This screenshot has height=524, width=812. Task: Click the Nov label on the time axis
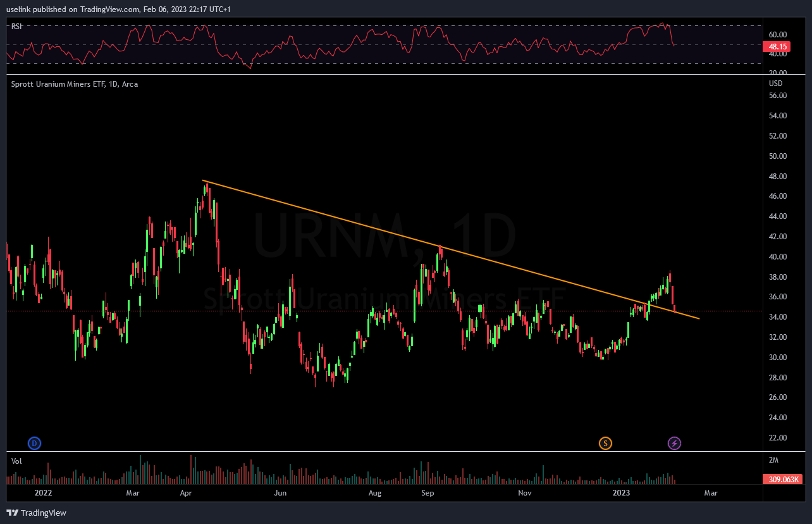(524, 492)
